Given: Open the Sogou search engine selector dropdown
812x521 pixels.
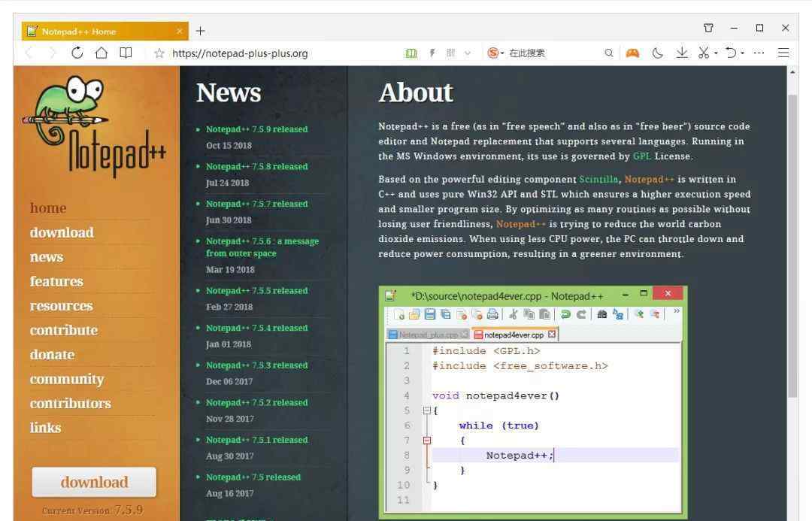Looking at the screenshot, I should coord(495,53).
